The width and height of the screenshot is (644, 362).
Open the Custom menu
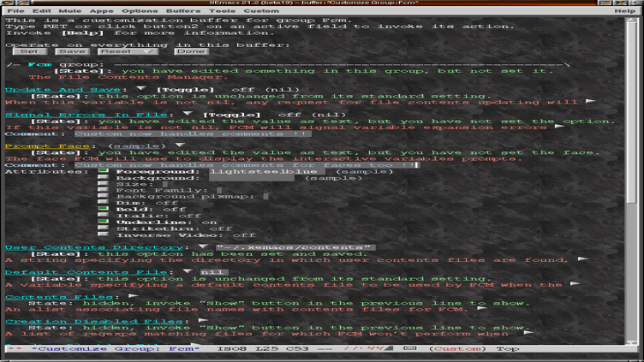(x=261, y=10)
